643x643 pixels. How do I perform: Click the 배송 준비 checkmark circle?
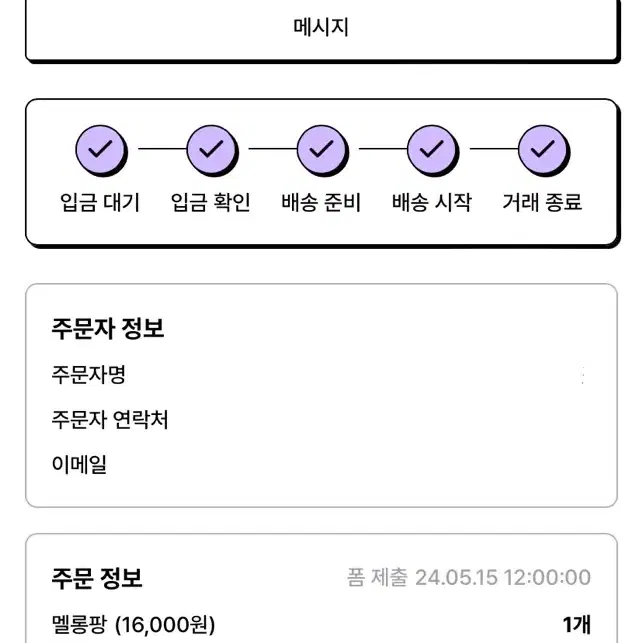[x=322, y=150]
